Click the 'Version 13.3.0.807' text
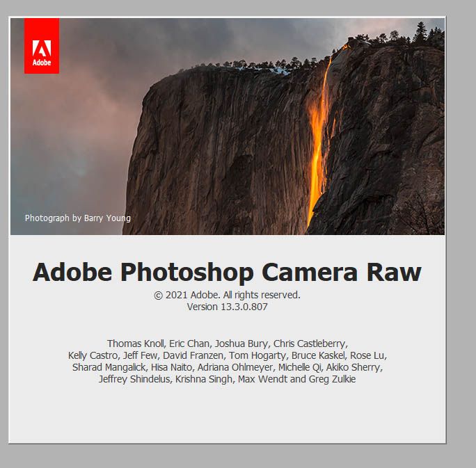The image size is (476, 468). 227,307
